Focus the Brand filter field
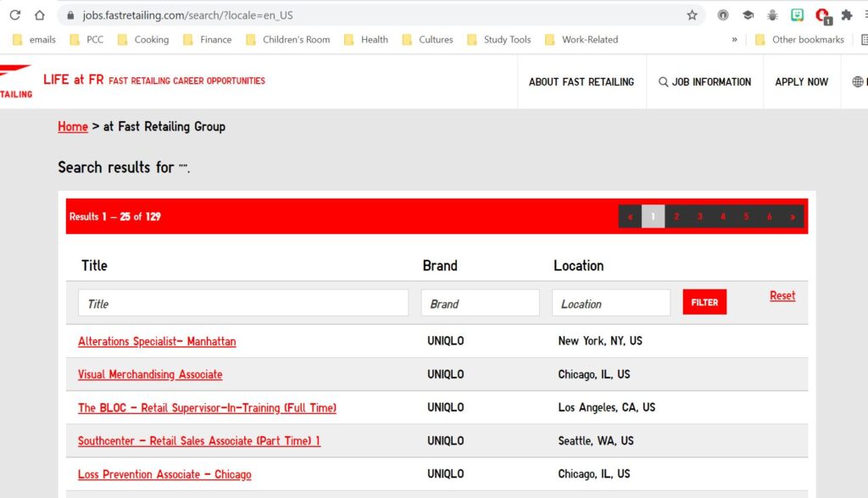 481,303
